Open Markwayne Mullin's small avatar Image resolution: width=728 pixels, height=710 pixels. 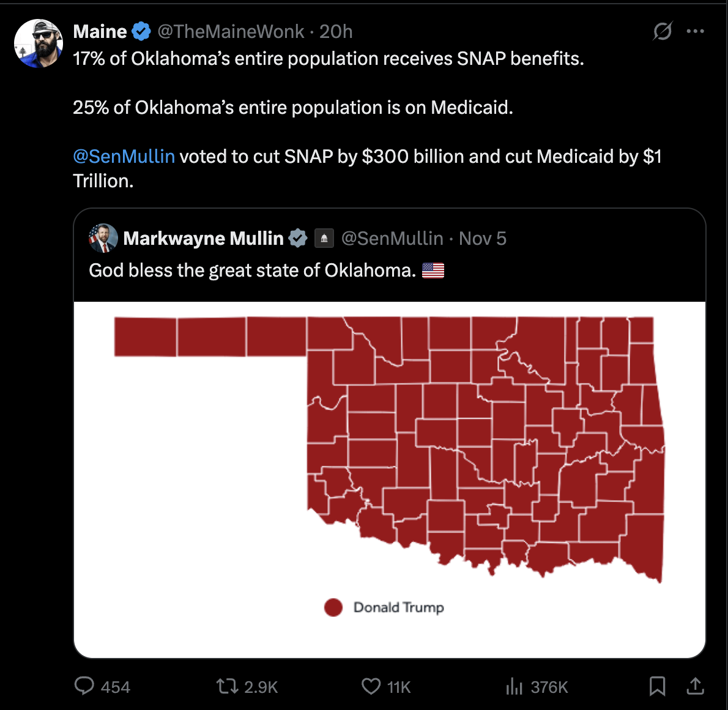pos(103,238)
